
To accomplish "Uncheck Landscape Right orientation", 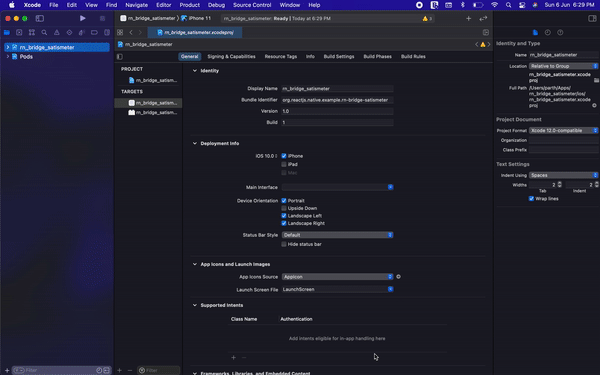I will point(284,223).
